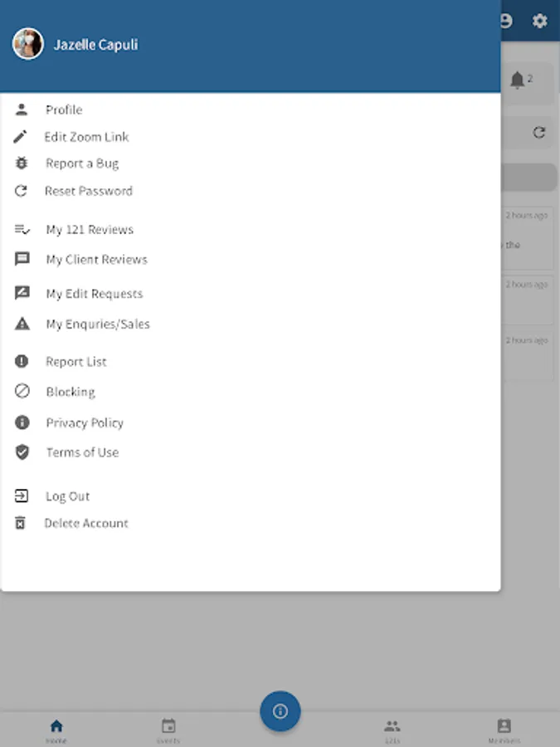This screenshot has height=747, width=560.
Task: Click the info icon beside Privacy Policy
Action: (22, 422)
